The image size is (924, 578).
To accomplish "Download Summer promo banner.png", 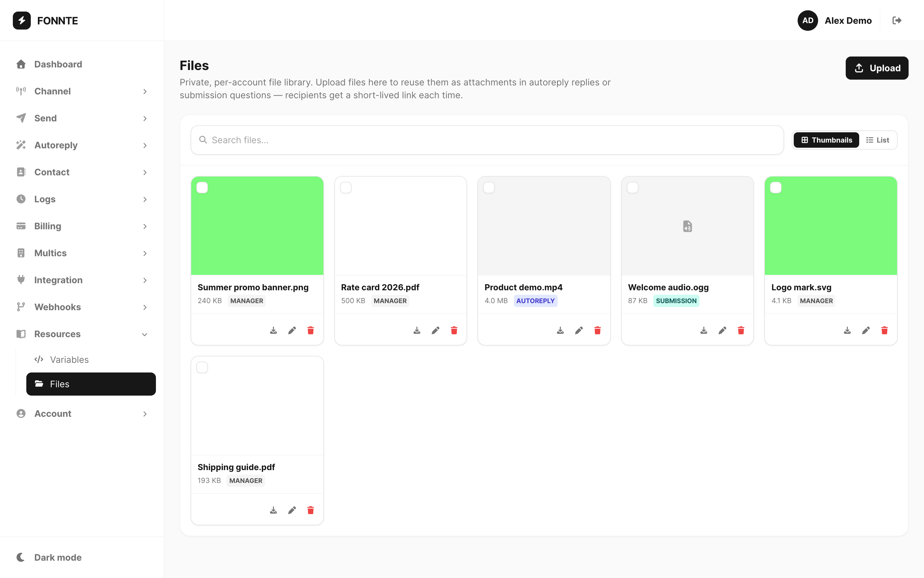I will 273,330.
